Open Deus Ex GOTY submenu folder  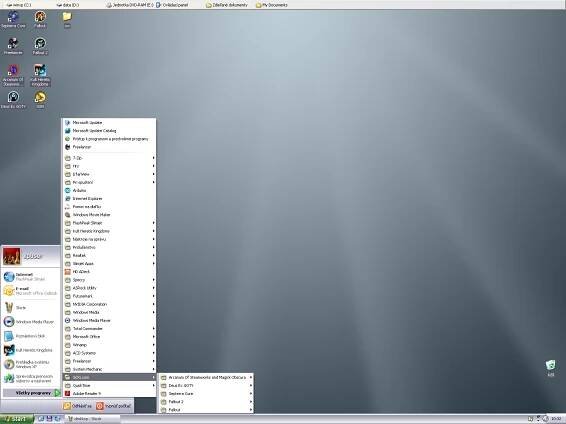tap(206, 385)
